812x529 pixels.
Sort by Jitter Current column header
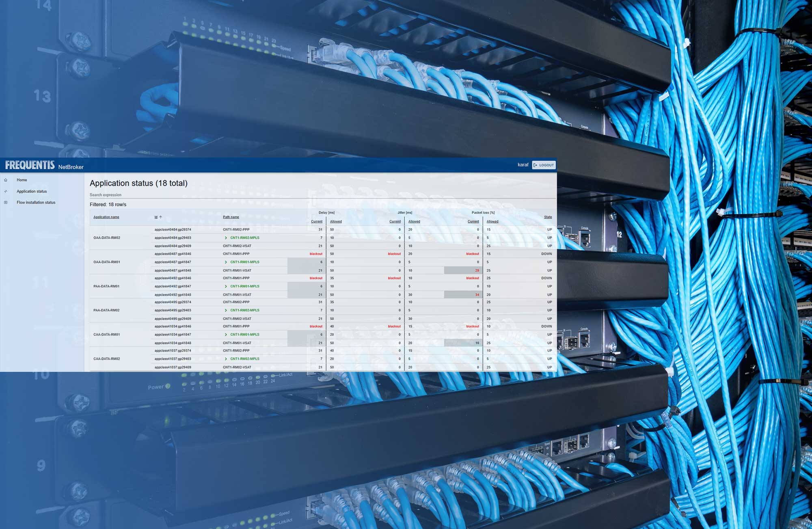(x=395, y=221)
